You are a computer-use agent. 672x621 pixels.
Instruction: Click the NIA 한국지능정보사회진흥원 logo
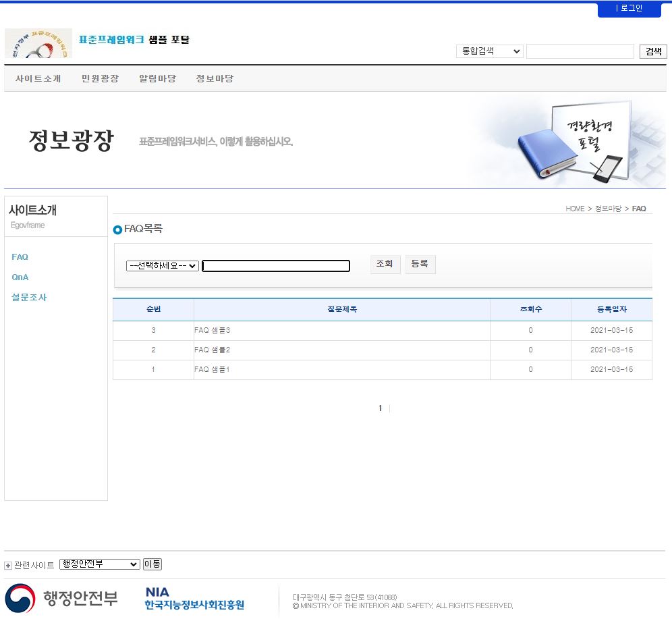pyautogui.click(x=194, y=598)
